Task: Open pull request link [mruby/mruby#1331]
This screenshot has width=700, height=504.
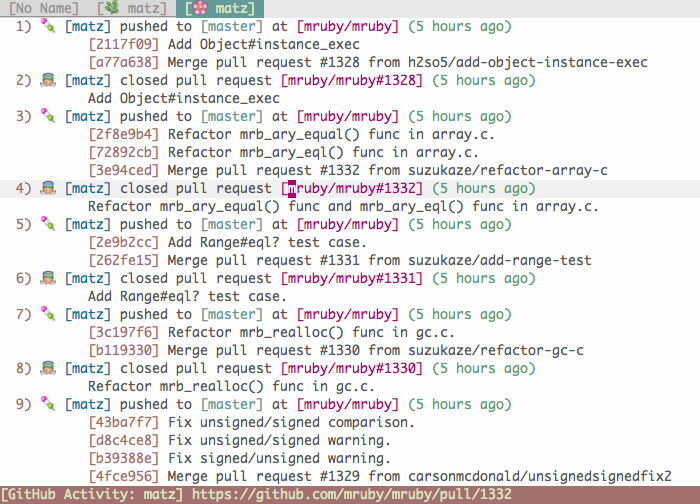Action: (352, 279)
